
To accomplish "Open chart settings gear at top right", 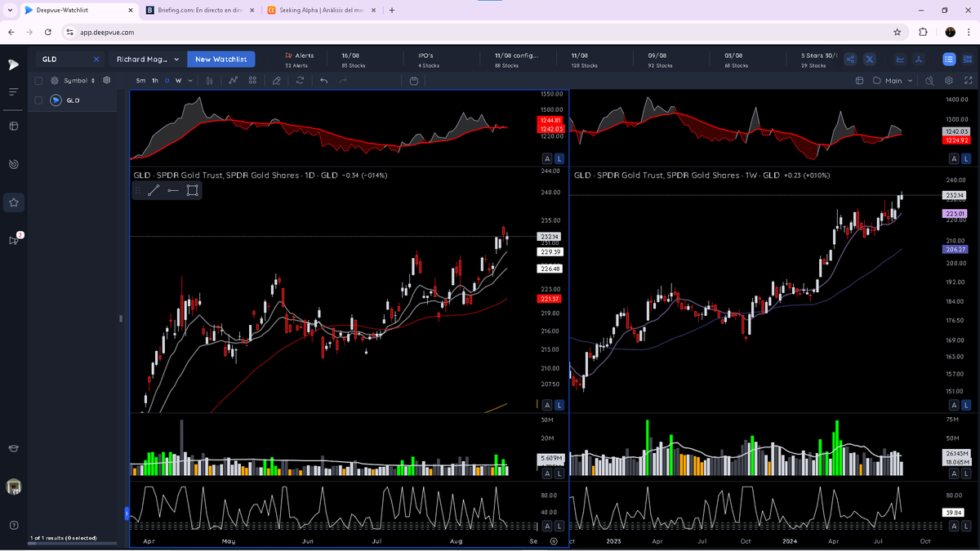I will pos(949,81).
